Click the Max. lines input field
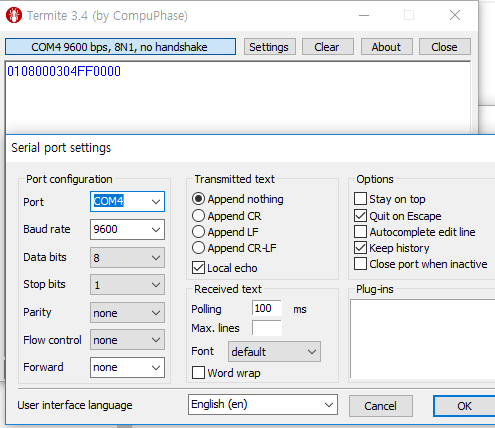Viewport: 495px width, 428px height. pyautogui.click(x=267, y=328)
